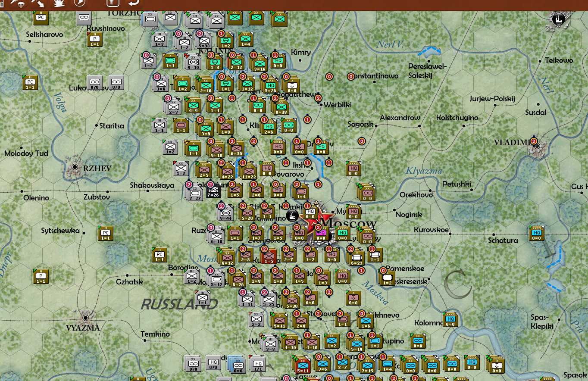Screen dimensions: 588x381
Task: Select the cyan HQ unit near Kolomna
Action: [x=450, y=319]
